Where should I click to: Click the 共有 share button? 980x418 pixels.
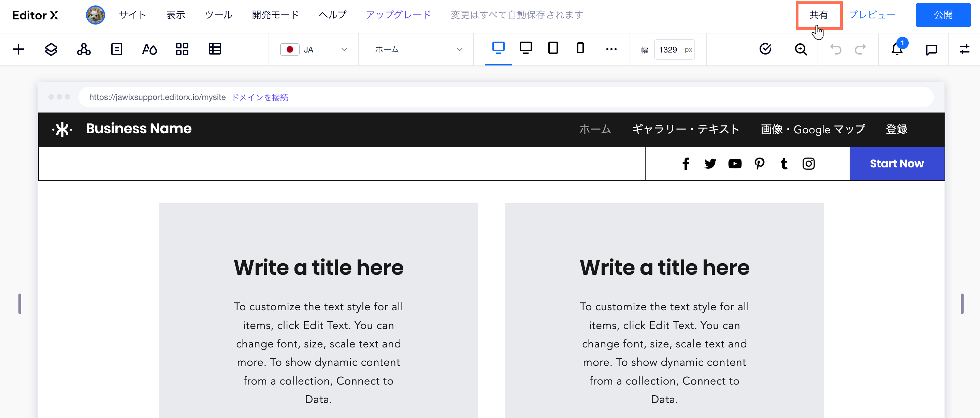[819, 15]
